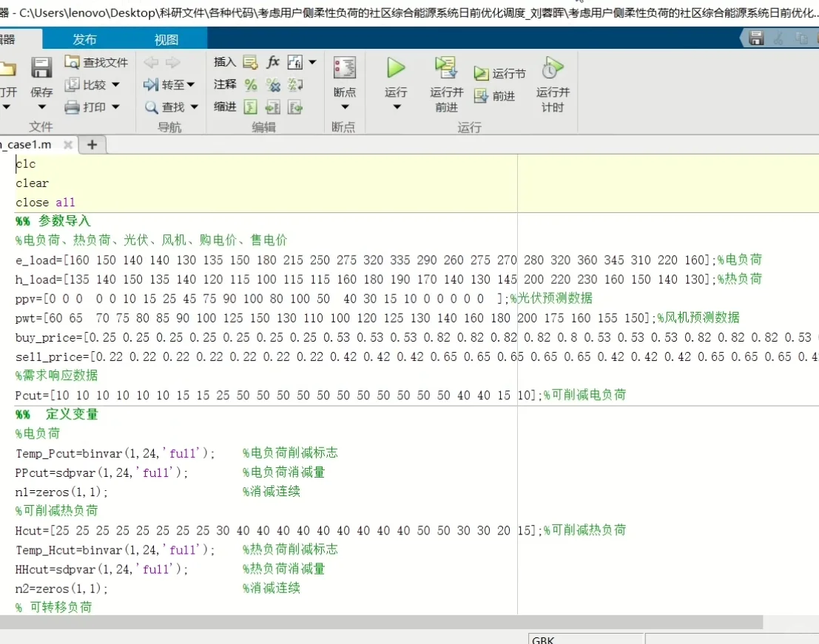
Task: Expand the Run (运行) dropdown arrow
Action: (397, 107)
